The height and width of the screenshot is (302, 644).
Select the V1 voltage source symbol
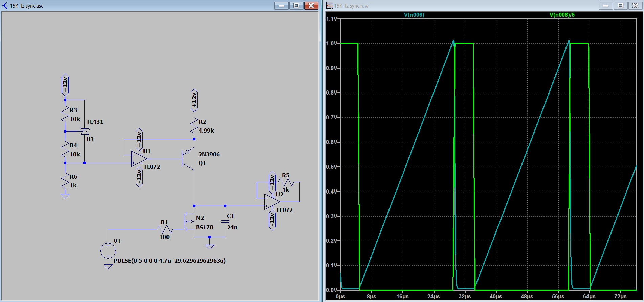pos(108,251)
